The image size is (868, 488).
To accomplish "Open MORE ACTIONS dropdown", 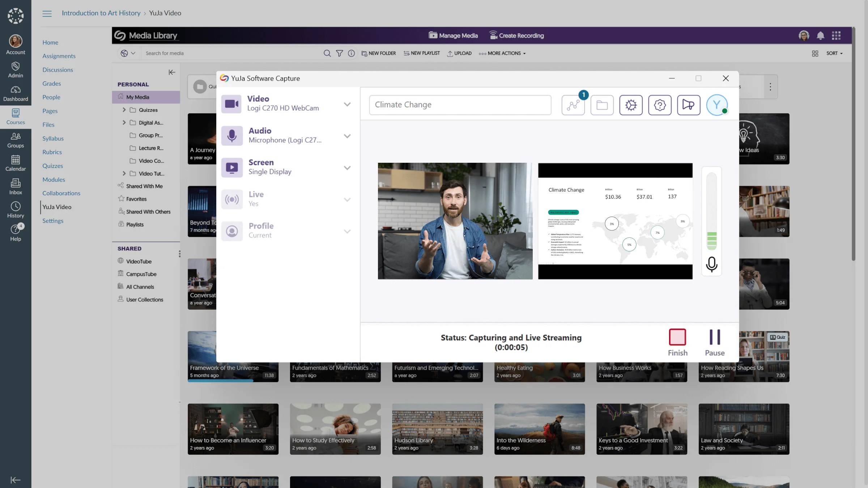I will pyautogui.click(x=502, y=53).
